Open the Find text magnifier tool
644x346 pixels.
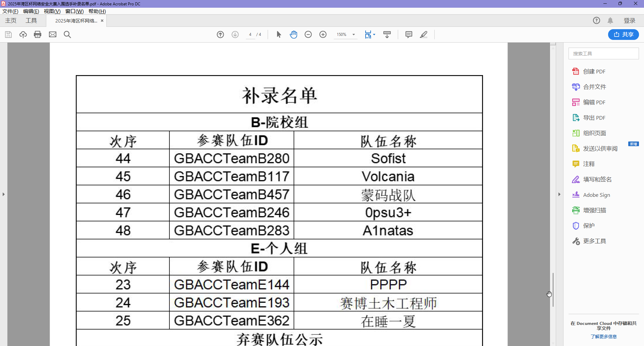(x=67, y=35)
